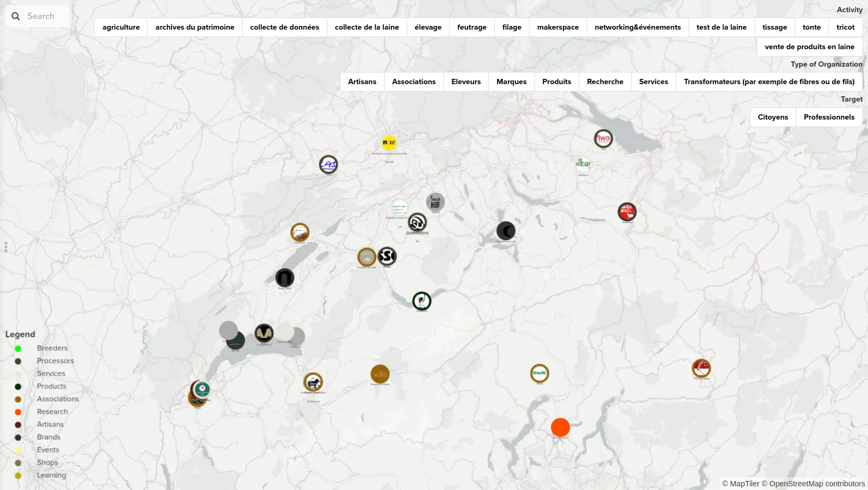This screenshot has height=490, width=868.
Task: Toggle the Citoyens target filter
Action: pos(773,117)
